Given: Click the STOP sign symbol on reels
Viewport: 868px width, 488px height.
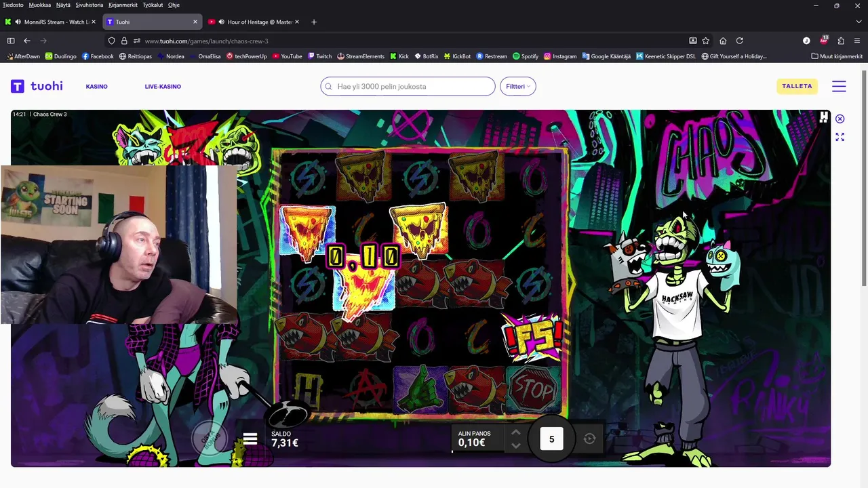Looking at the screenshot, I should coord(533,389).
